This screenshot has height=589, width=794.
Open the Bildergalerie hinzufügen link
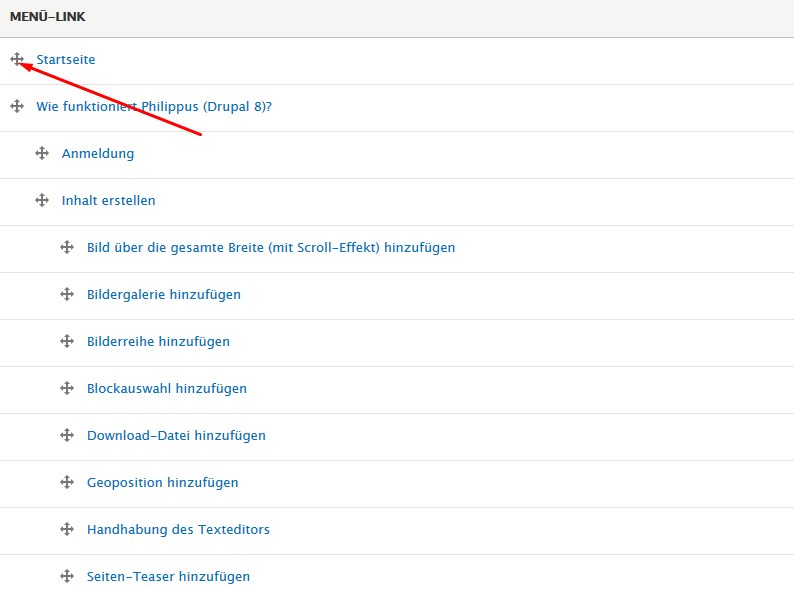tap(164, 294)
